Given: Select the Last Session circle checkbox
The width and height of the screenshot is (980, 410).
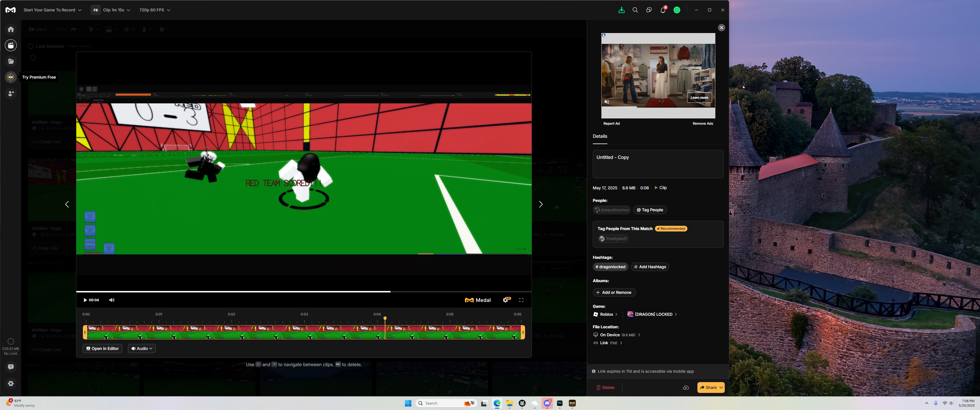Looking at the screenshot, I should point(31,46).
